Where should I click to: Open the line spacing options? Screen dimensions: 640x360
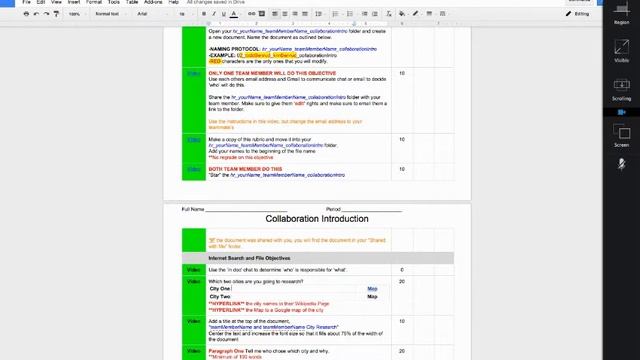pyautogui.click(x=319, y=14)
